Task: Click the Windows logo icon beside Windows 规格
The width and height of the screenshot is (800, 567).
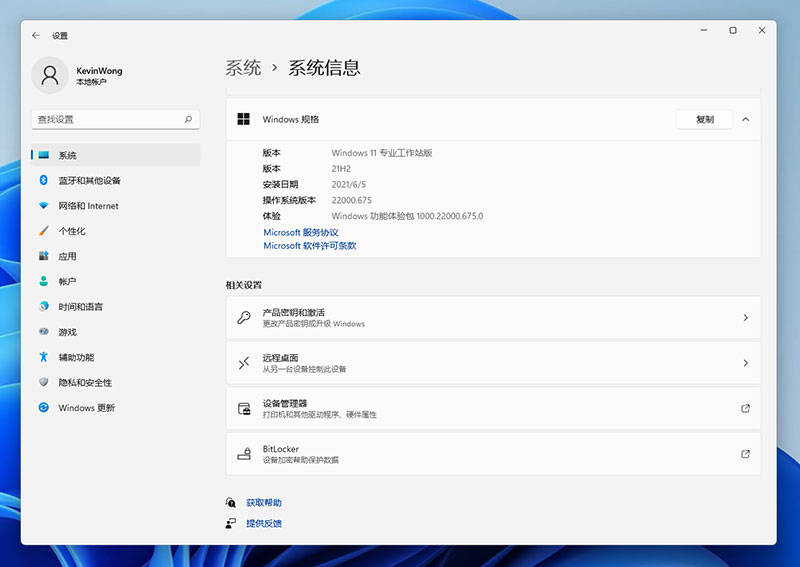Action: coord(243,119)
